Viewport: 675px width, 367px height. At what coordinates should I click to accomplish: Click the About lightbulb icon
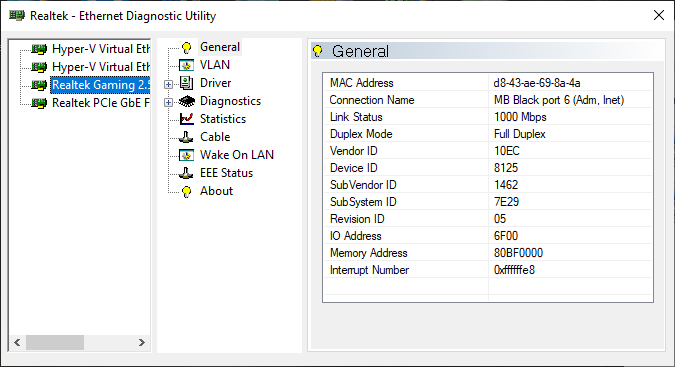[186, 191]
